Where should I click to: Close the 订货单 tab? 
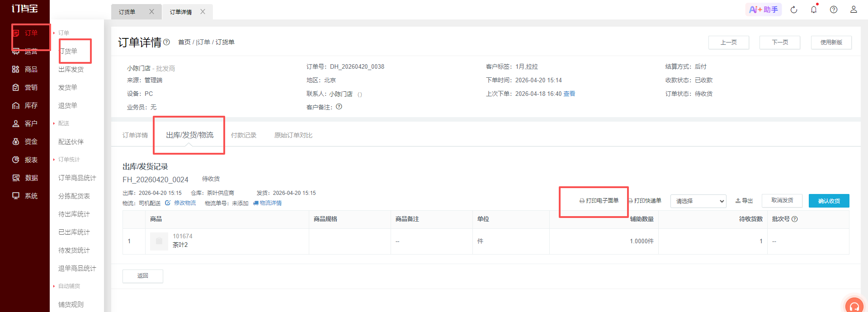pyautogui.click(x=151, y=12)
